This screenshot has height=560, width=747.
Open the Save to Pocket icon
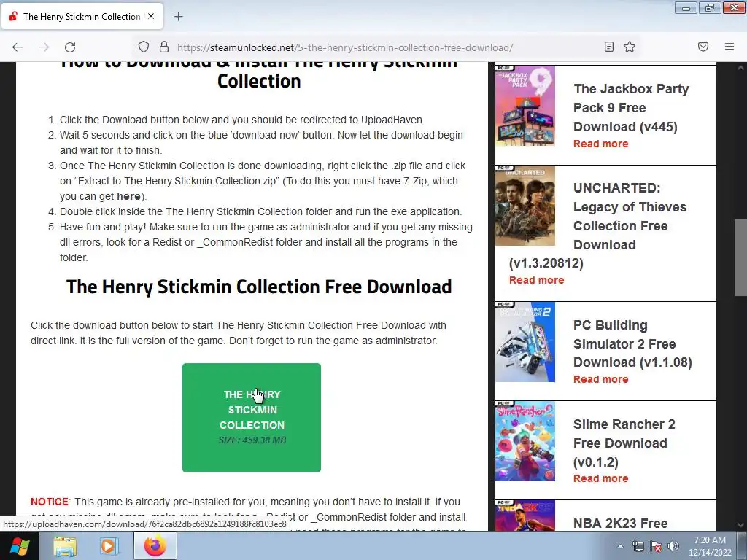click(703, 47)
